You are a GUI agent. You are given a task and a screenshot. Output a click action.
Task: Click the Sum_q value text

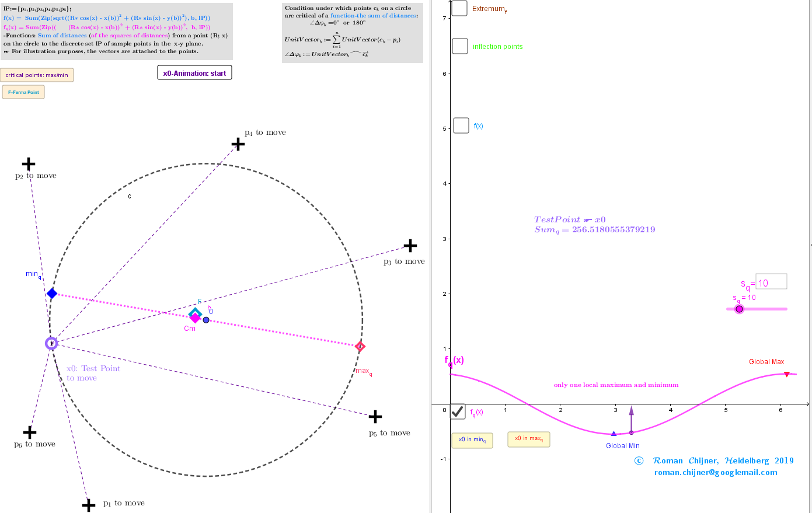pyautogui.click(x=594, y=229)
